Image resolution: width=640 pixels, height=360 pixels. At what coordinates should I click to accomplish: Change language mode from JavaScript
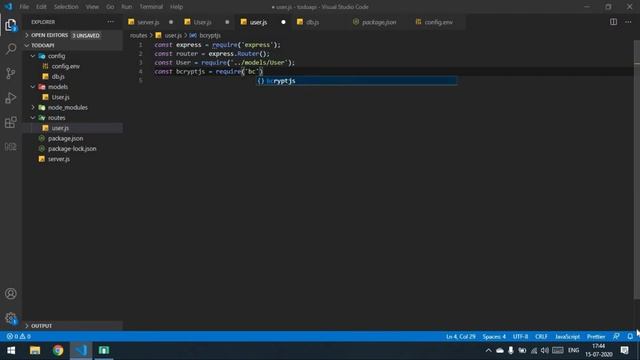pyautogui.click(x=567, y=337)
